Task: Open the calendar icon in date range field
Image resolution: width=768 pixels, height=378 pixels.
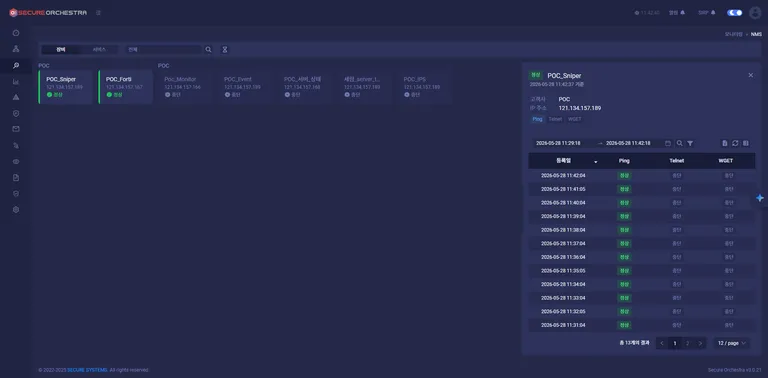Action: [x=668, y=143]
